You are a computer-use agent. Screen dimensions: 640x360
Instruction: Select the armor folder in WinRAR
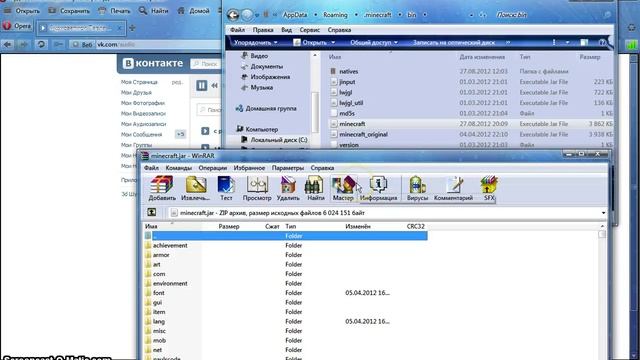[x=161, y=255]
